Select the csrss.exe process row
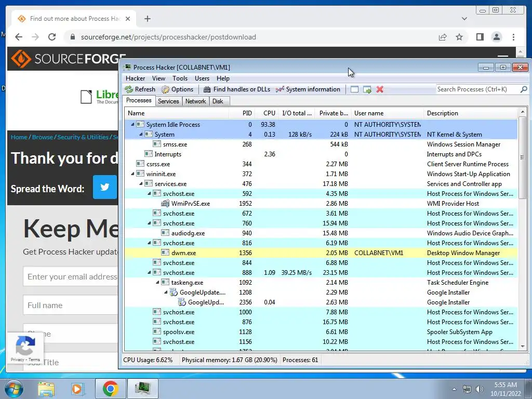 [321, 164]
